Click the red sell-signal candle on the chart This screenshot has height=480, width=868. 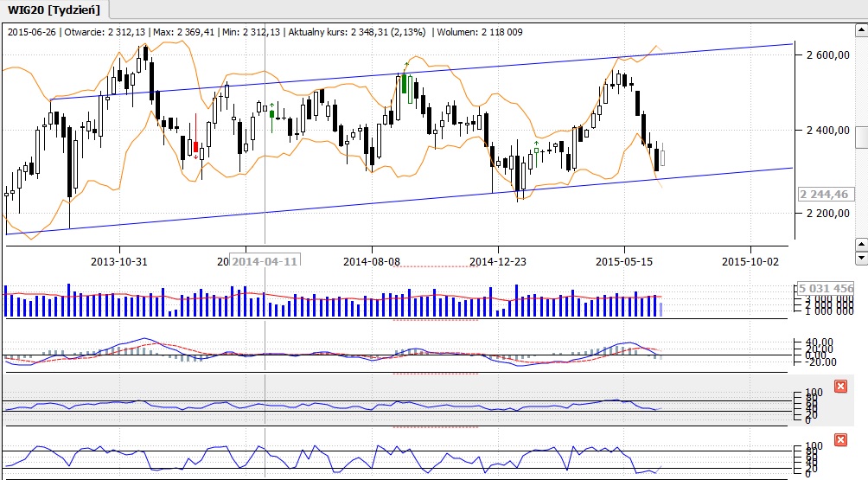click(x=195, y=147)
